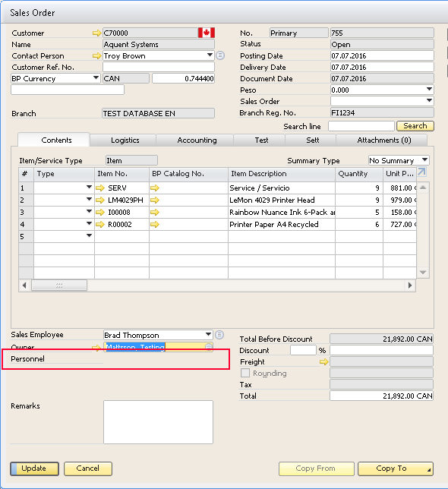Expand Sales Employee Brad Thompson dropdown
Image resolution: width=448 pixels, height=489 pixels.
pyautogui.click(x=208, y=335)
